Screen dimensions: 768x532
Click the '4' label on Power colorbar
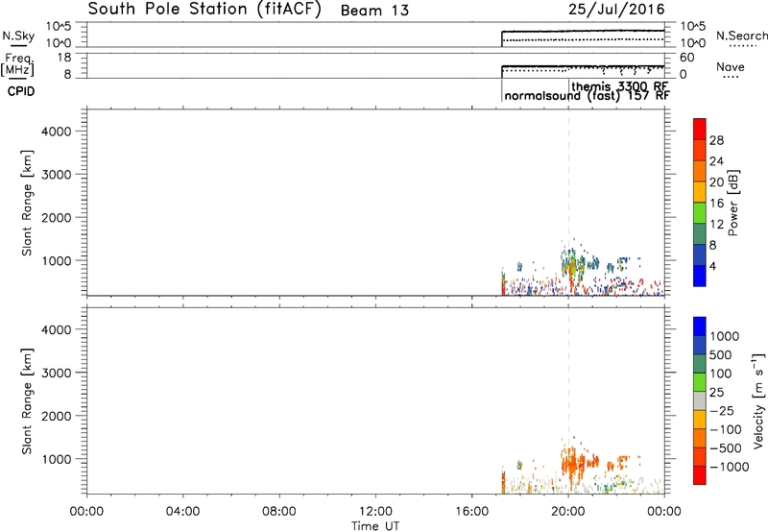[712, 267]
